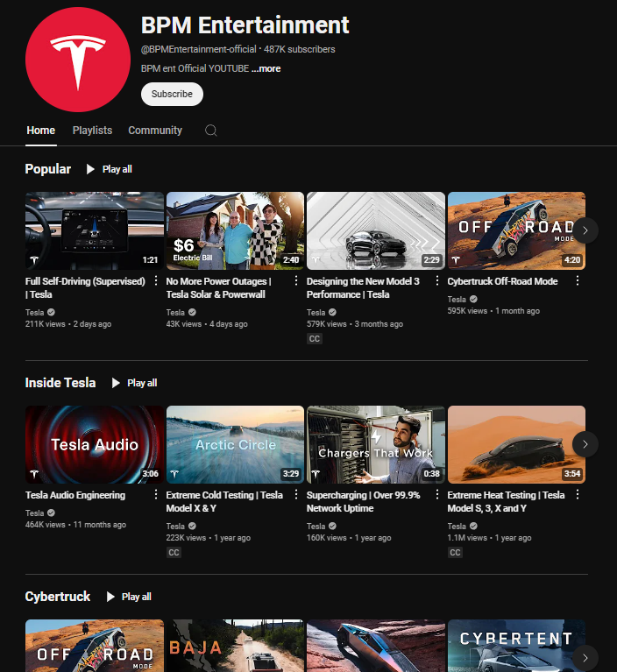
Task: Click CC badge under Extreme Cold Testing video
Action: (174, 553)
